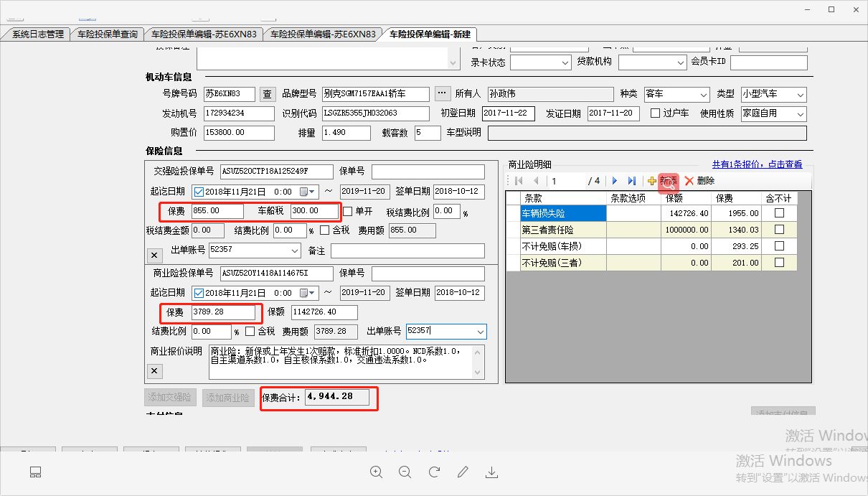Viewport: 868px width, 496px height.
Task: Go to next record in 商业险明细
Action: coord(615,181)
